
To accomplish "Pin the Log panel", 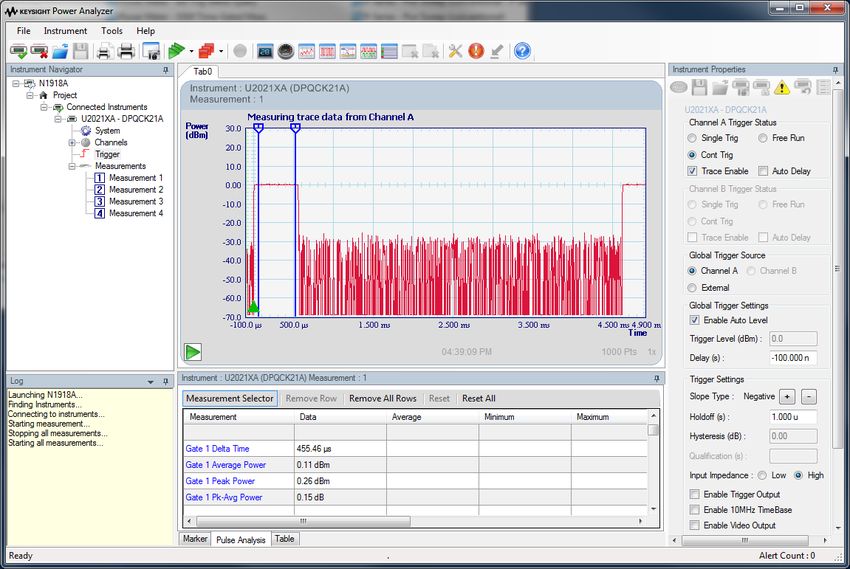I will (x=165, y=382).
